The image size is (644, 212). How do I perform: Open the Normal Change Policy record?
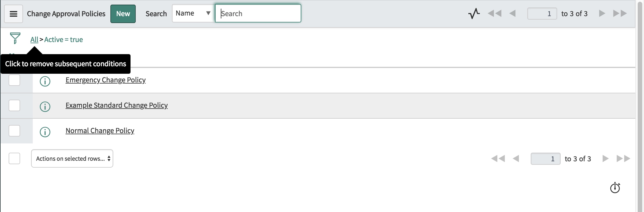point(100,130)
